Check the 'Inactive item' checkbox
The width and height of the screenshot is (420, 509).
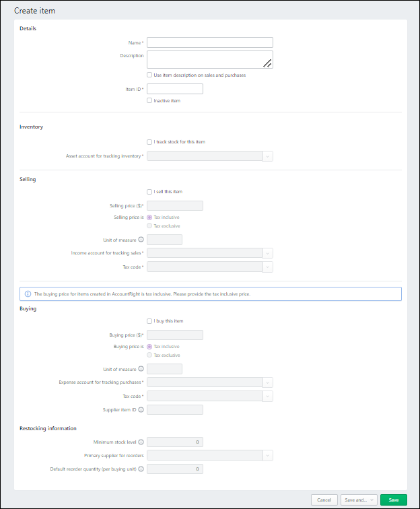[149, 101]
